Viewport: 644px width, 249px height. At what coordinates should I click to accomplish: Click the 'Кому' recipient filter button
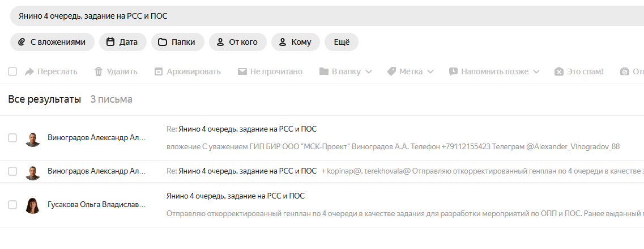(295, 42)
